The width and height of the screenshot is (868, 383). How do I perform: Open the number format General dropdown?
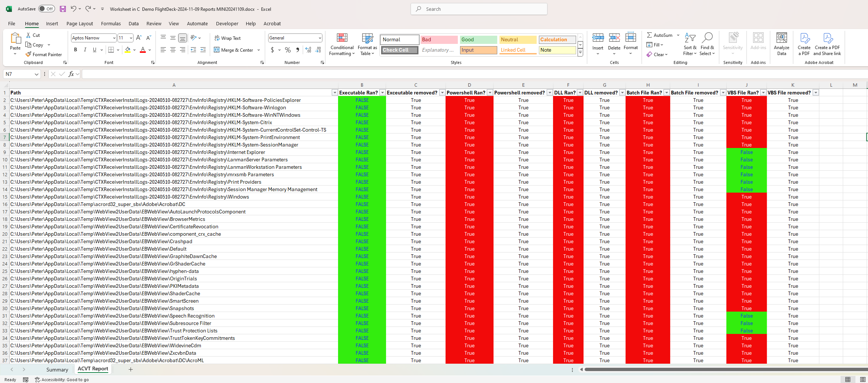[x=320, y=38]
